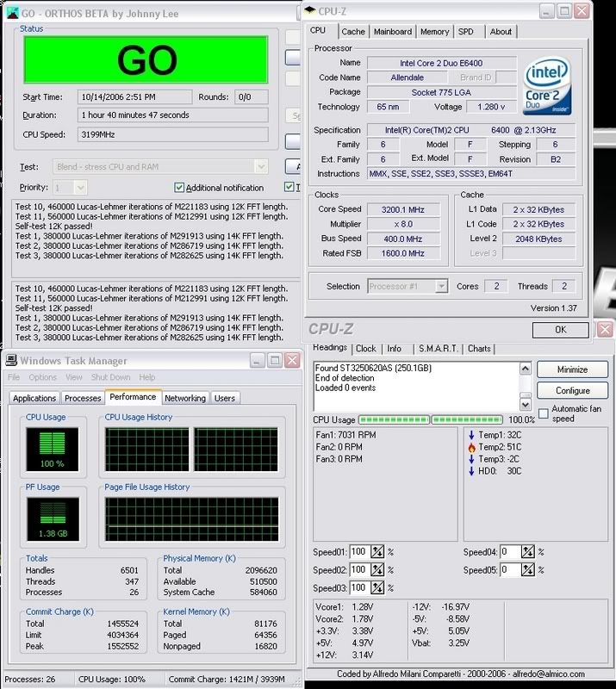616x689 pixels.
Task: Open the Info tab in SpeedFan
Action: tap(394, 349)
